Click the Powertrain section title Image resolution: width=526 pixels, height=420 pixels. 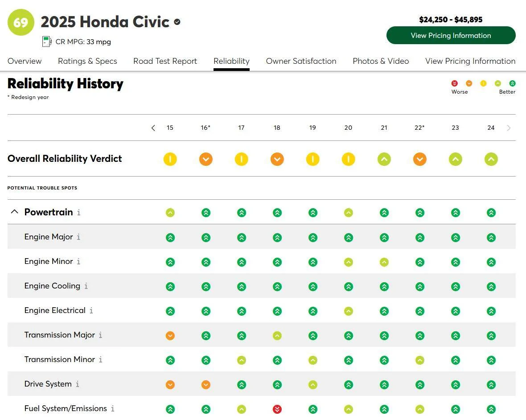(x=49, y=212)
